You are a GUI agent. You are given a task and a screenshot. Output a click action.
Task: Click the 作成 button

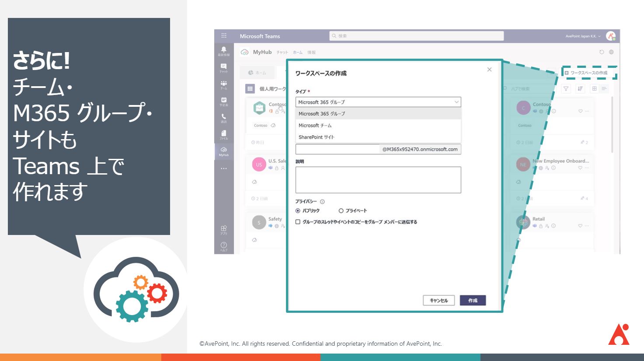coord(473,300)
